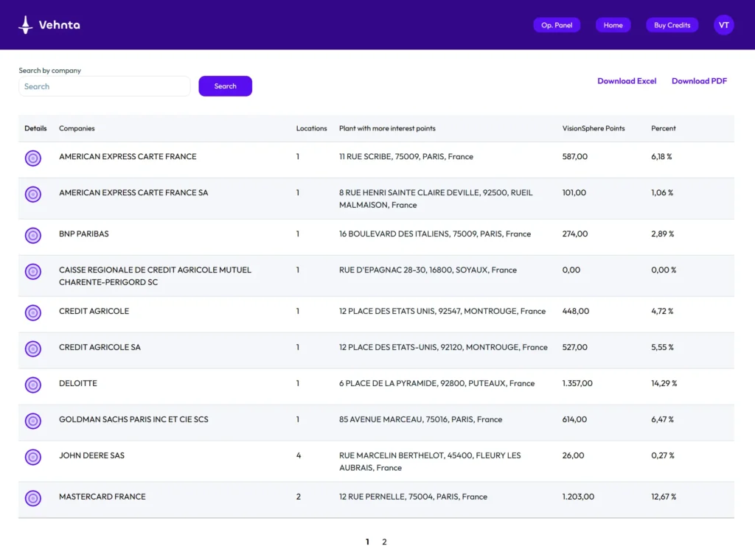Open details icon for GOLDMAN SACHS PARIS
The width and height of the screenshot is (755, 560).
33,421
